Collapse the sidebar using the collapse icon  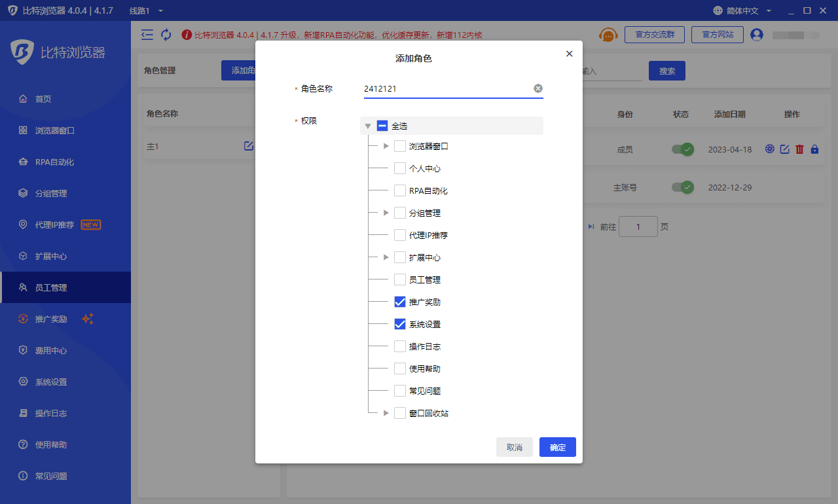pos(147,34)
